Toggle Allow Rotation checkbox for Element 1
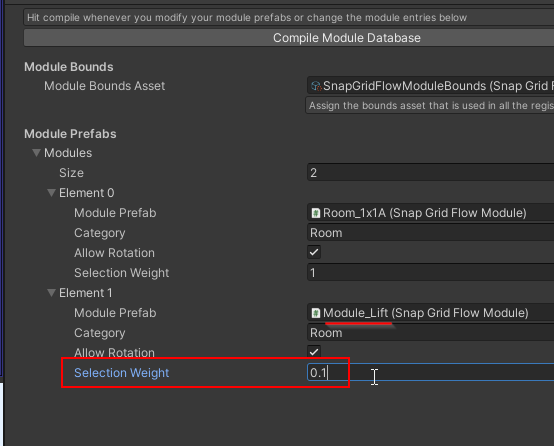Image resolution: width=554 pixels, height=446 pixels. click(314, 352)
